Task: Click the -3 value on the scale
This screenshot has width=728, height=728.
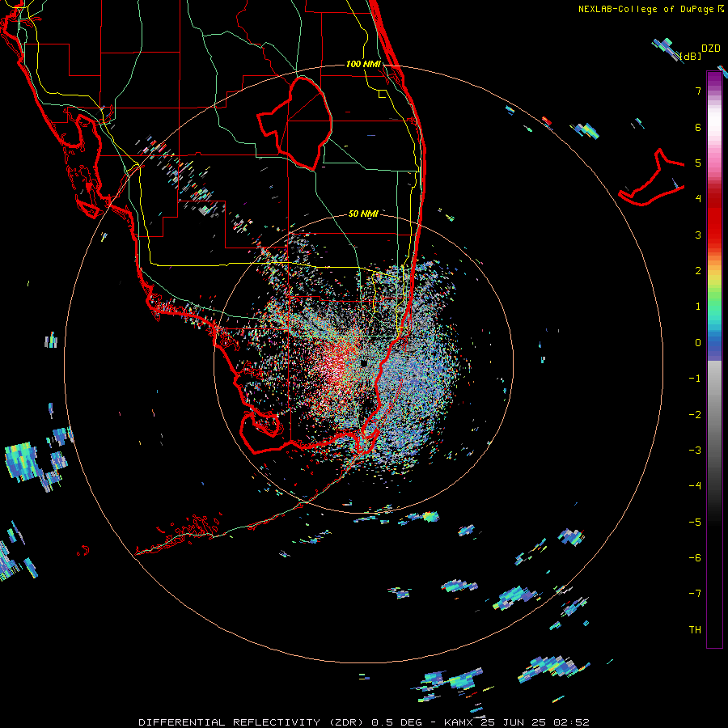Action: click(695, 451)
